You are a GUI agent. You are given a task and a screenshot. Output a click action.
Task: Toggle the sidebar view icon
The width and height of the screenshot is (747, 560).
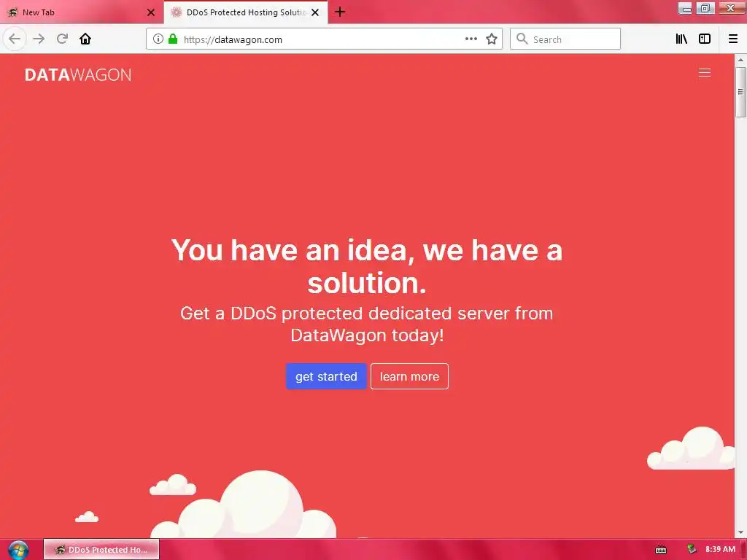tap(705, 39)
